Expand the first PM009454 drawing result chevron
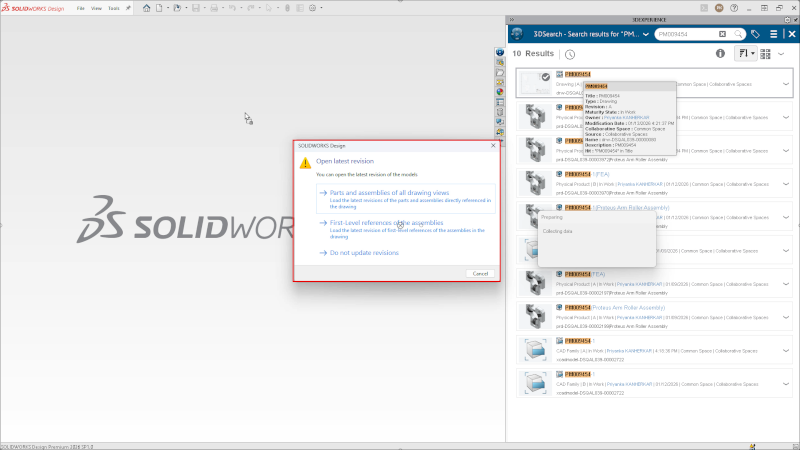Screen dimensions: 800x450 (786, 84)
